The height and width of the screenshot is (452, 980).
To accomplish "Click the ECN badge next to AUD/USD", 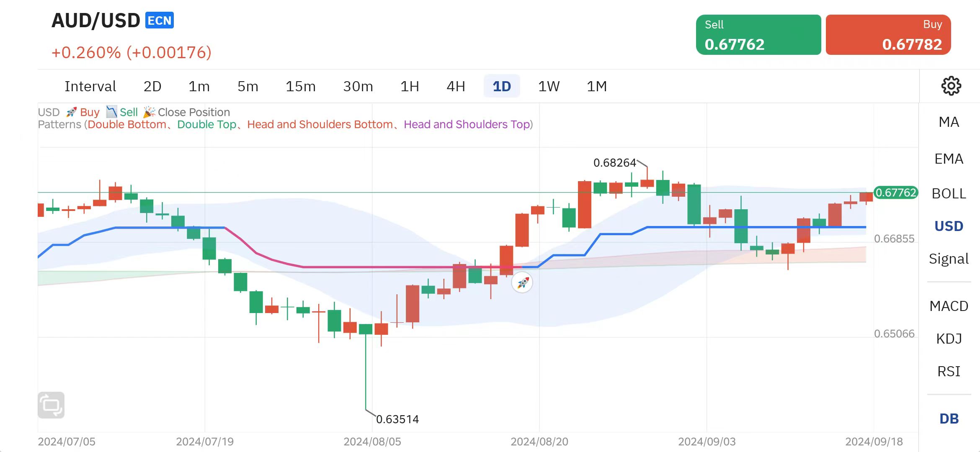I will (x=160, y=21).
